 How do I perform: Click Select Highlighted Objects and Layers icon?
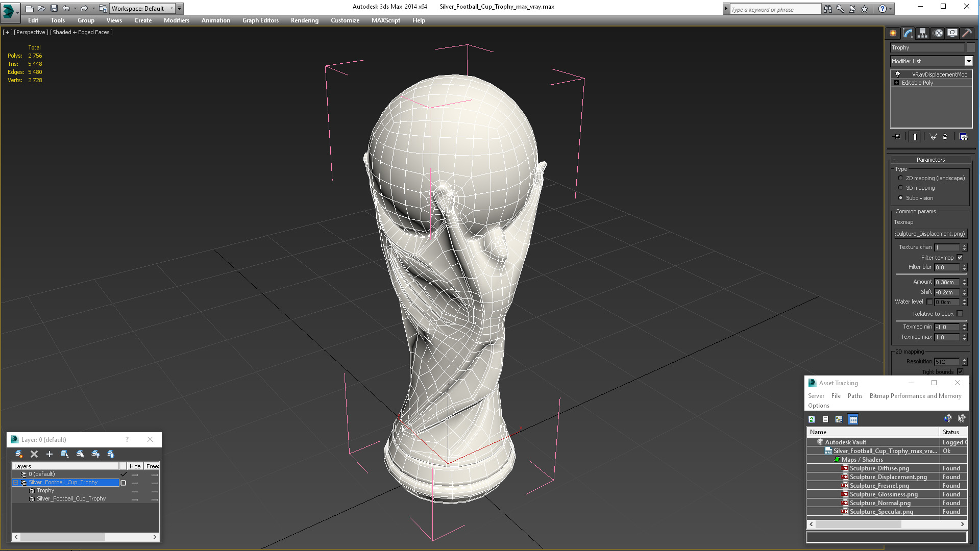click(65, 454)
